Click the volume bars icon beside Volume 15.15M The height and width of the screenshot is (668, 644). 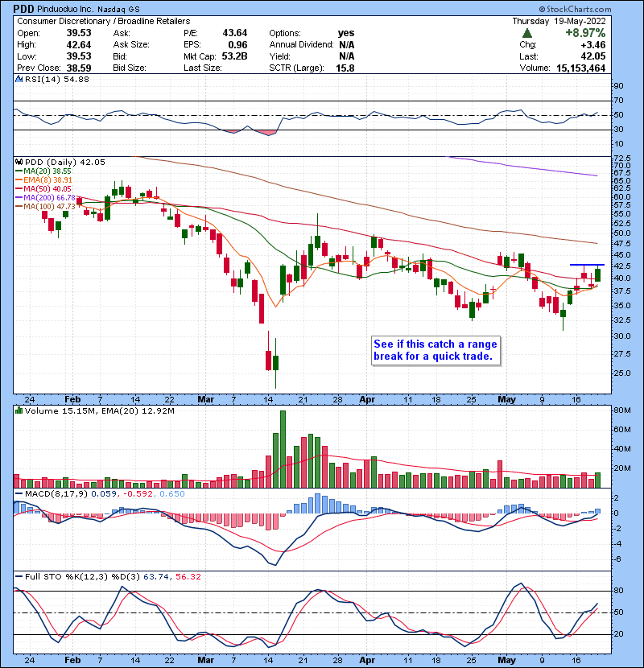point(19,410)
